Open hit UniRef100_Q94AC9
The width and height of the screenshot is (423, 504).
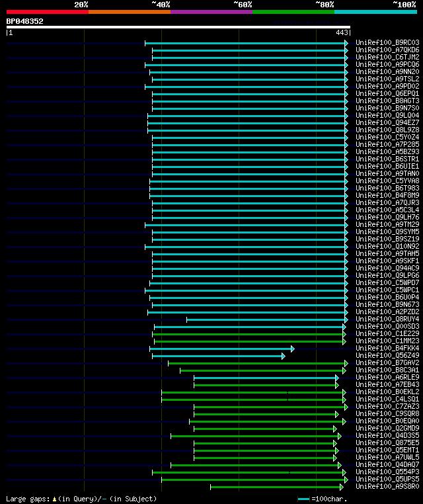(387, 268)
